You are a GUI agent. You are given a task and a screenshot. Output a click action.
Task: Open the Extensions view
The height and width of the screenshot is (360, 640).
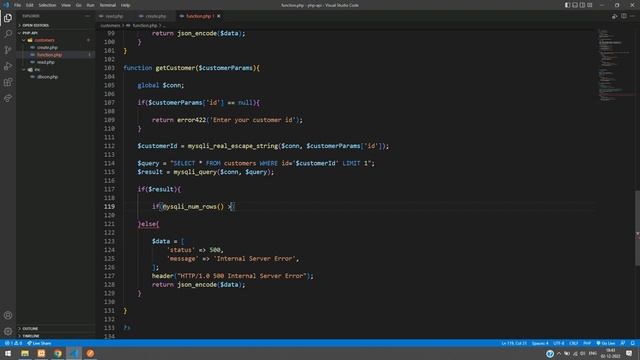pos(8,82)
